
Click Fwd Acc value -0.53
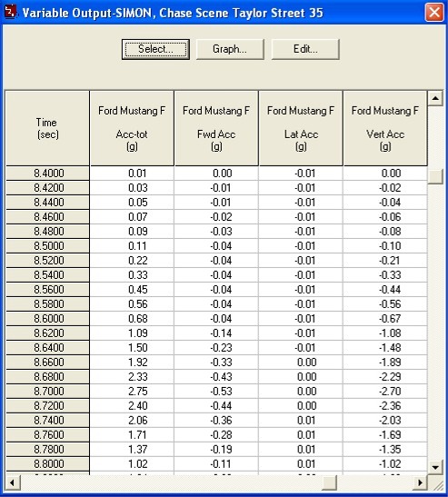coord(216,392)
